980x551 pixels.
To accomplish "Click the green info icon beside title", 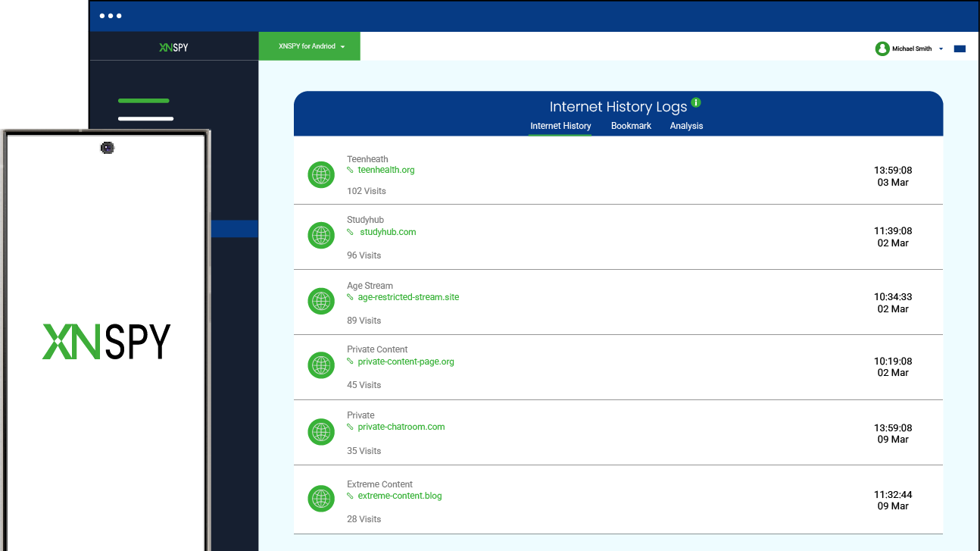I will pyautogui.click(x=696, y=103).
